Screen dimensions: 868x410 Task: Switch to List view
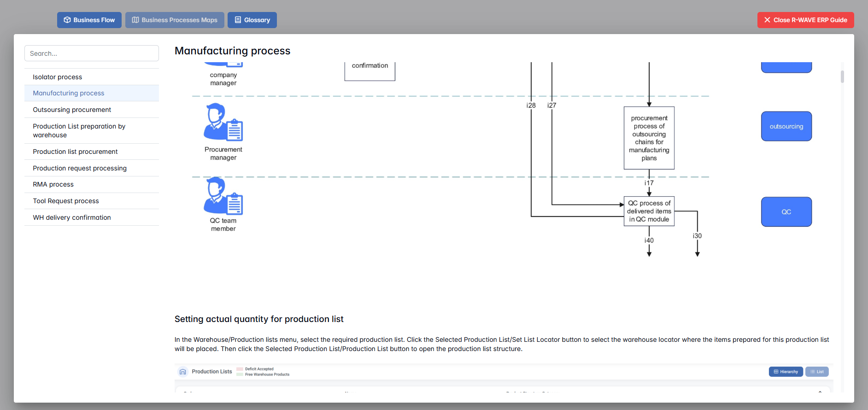tap(817, 372)
